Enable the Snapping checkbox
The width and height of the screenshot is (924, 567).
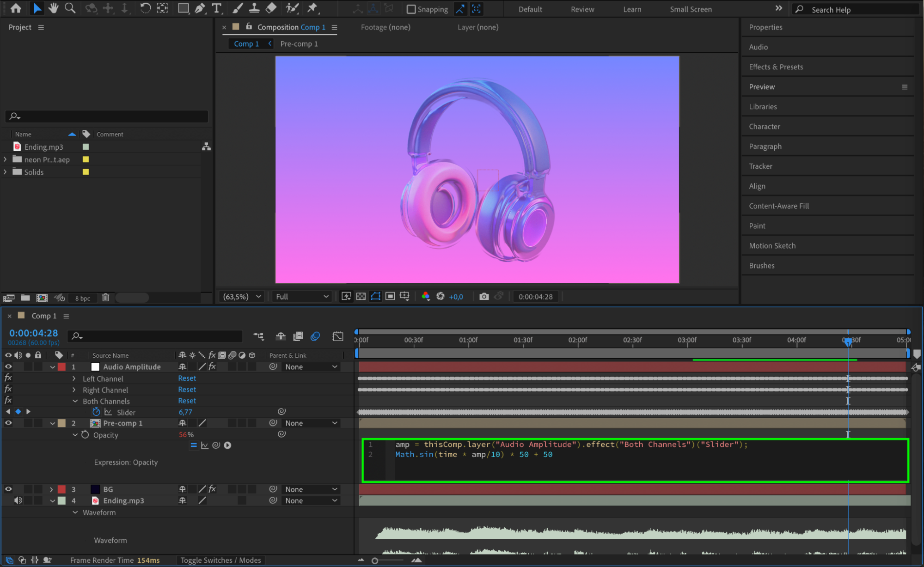tap(411, 9)
